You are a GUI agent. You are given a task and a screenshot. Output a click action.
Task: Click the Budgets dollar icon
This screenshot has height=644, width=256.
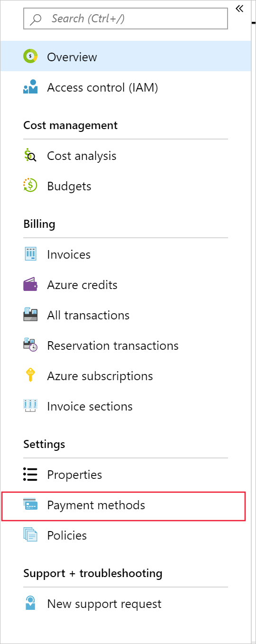click(x=30, y=186)
